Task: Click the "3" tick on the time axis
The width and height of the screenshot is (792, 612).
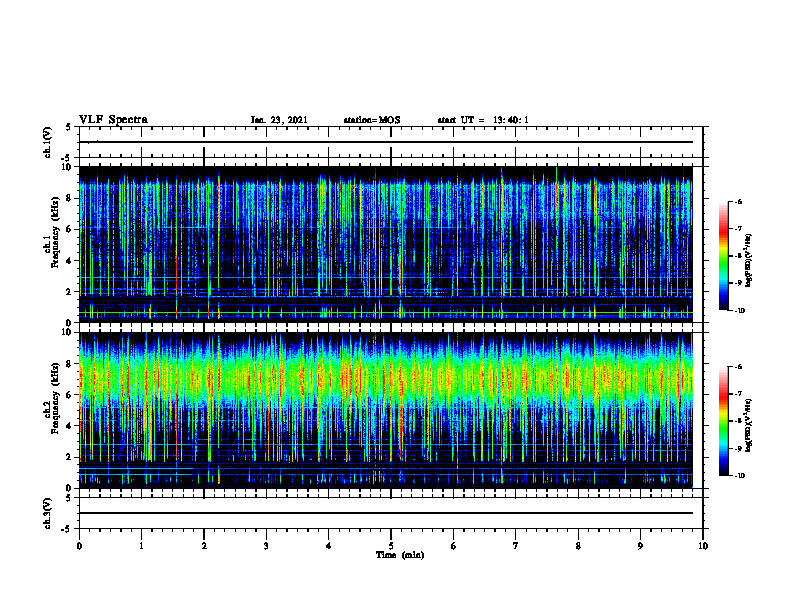Action: coord(266,546)
